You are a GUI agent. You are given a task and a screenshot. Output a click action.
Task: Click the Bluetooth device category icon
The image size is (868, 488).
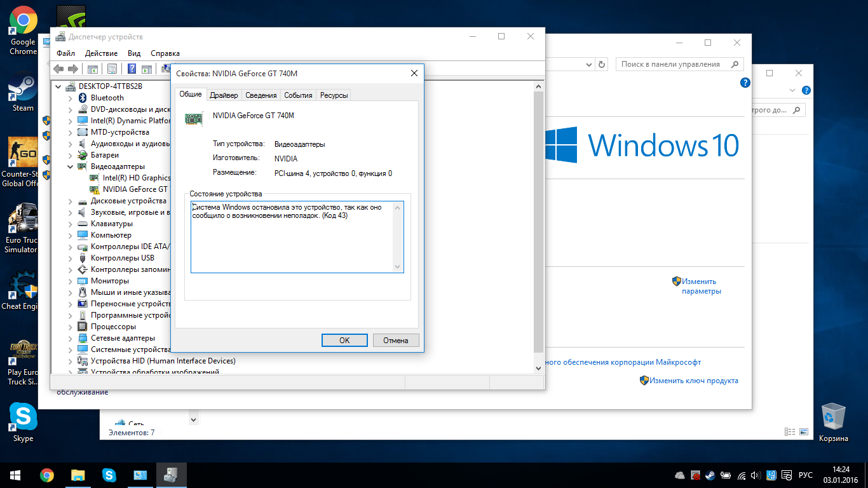(x=83, y=98)
